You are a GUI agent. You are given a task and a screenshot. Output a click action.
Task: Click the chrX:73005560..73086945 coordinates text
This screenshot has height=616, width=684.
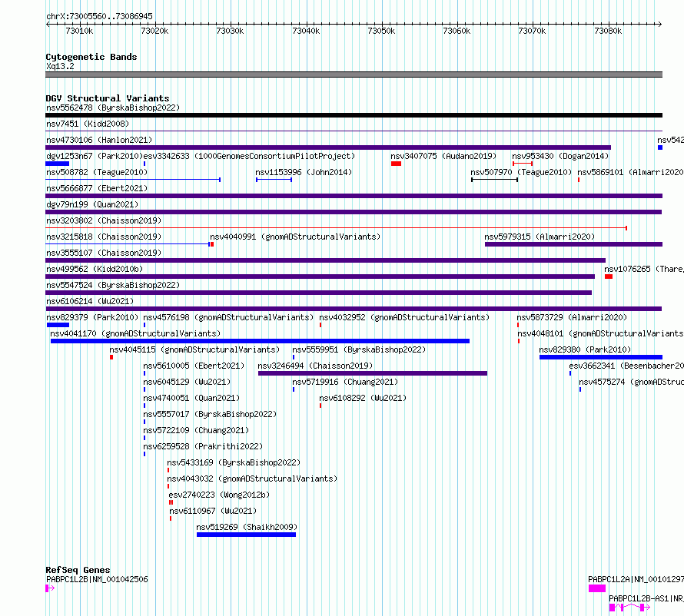99,17
